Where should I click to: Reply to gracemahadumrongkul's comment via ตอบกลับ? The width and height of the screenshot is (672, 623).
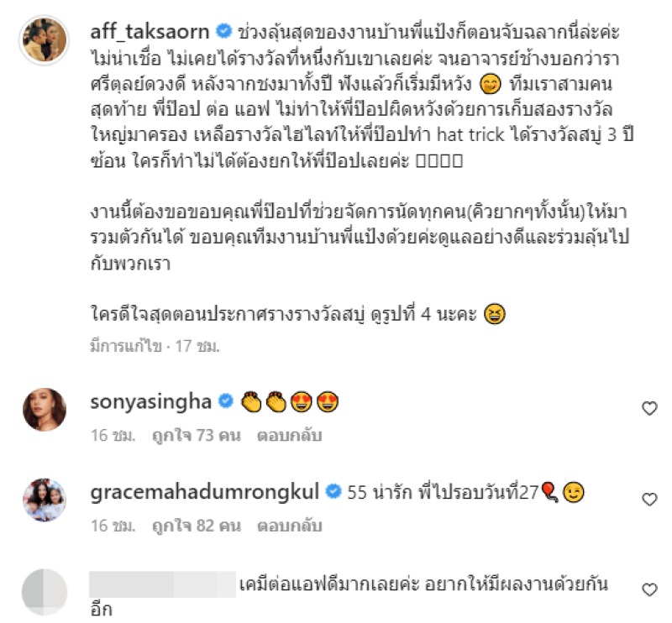tap(289, 526)
